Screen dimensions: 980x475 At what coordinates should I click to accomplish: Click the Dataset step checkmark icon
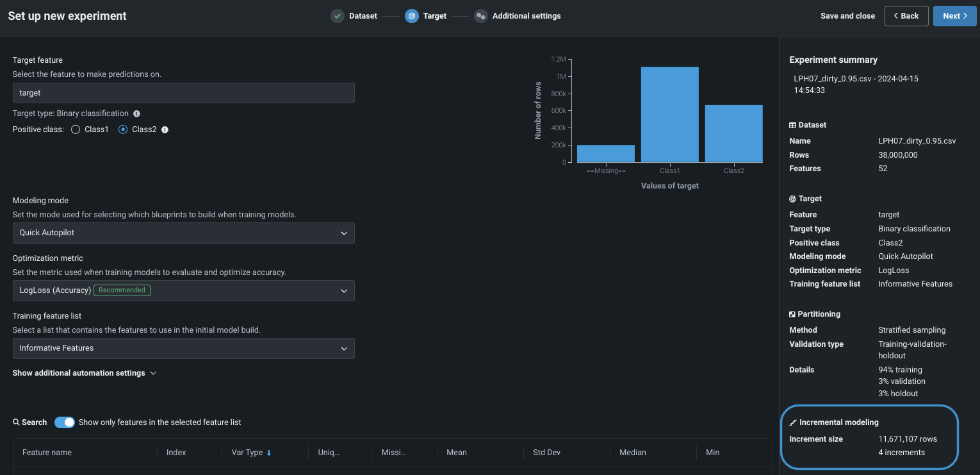pyautogui.click(x=338, y=16)
